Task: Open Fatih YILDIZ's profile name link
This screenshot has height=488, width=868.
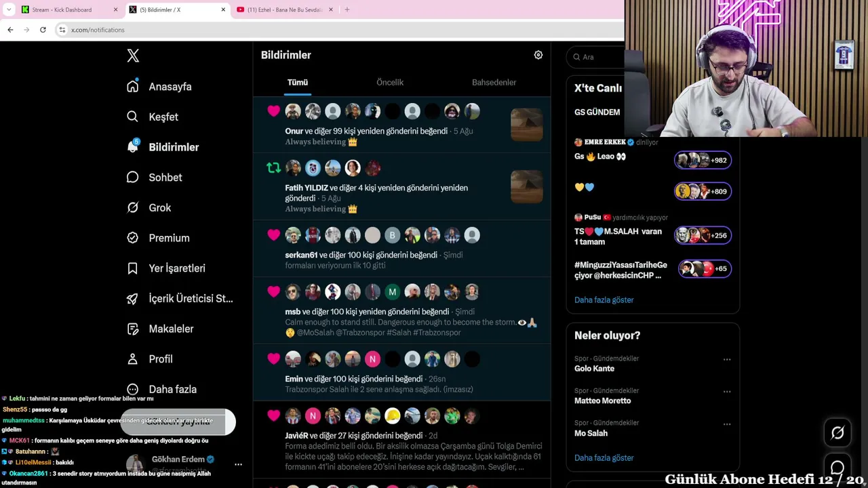Action: coord(307,188)
